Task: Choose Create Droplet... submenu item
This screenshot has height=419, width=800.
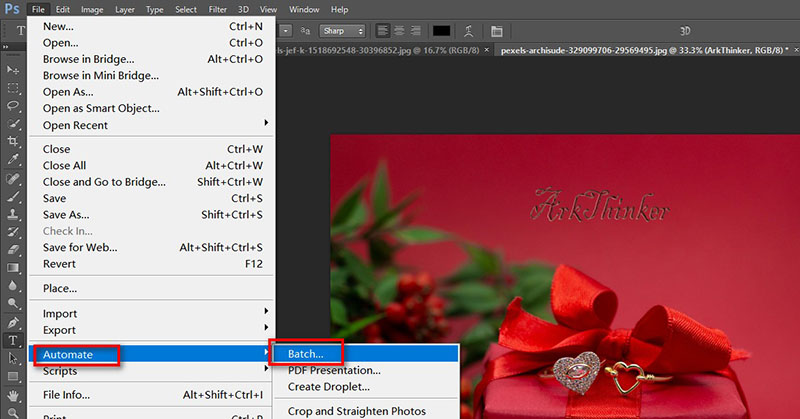Action: point(366,387)
